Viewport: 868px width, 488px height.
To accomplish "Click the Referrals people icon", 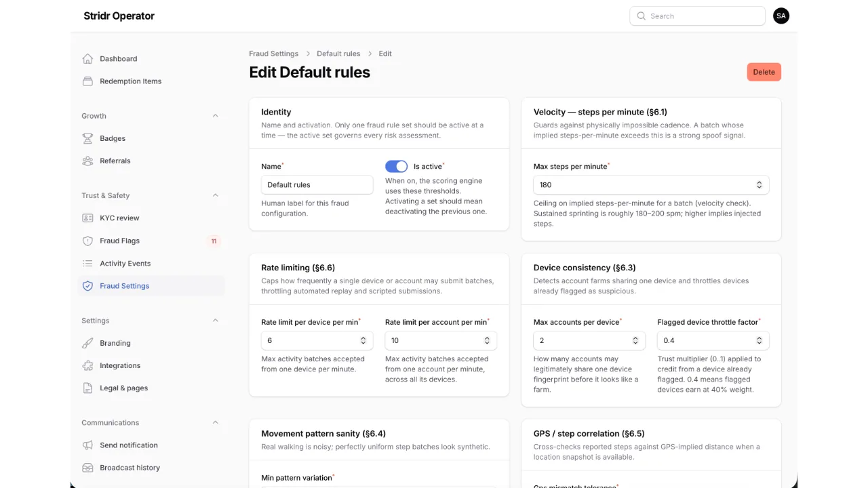I will (87, 161).
